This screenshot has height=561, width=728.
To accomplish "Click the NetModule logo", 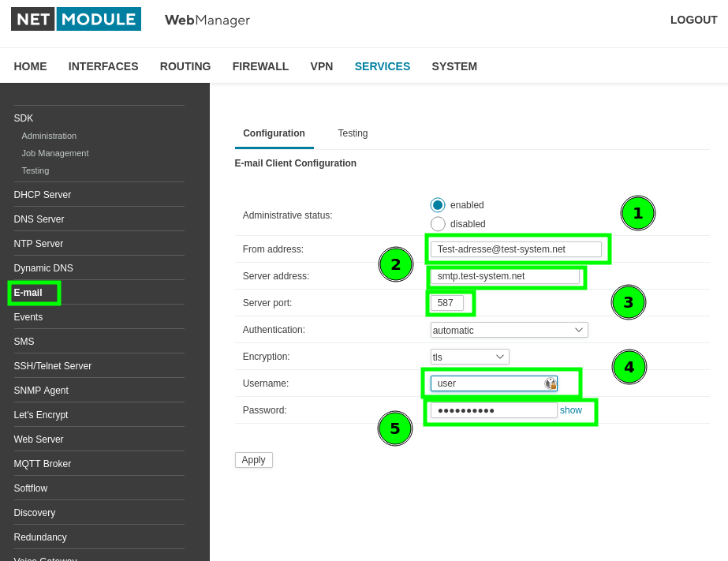I will (x=76, y=19).
